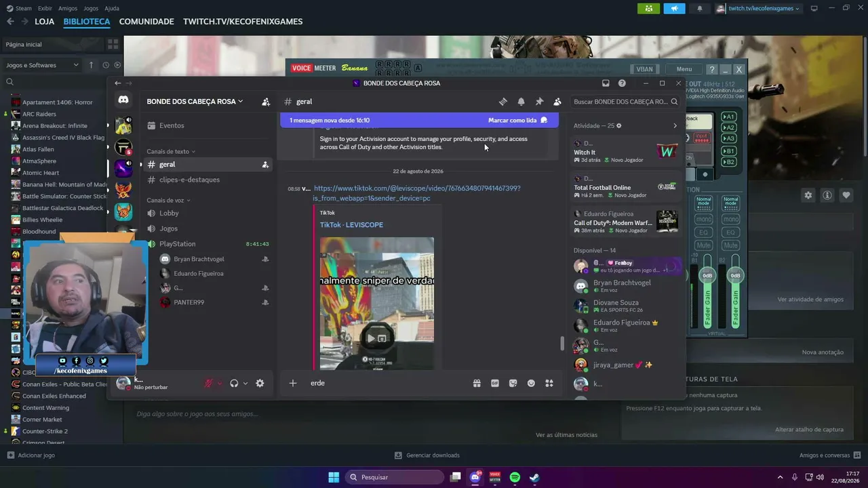The height and width of the screenshot is (488, 868).
Task: Toggle Voicemeeter A2 output routing
Action: tap(729, 127)
